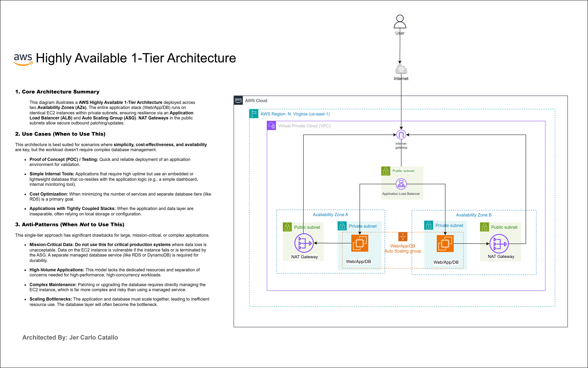Click the '1. Core Architecture Summary' heading
This screenshot has height=368, width=588.
pos(57,92)
